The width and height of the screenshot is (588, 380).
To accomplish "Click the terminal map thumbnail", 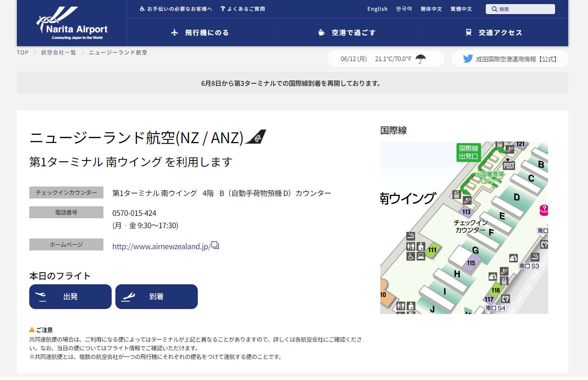I will click(x=464, y=228).
